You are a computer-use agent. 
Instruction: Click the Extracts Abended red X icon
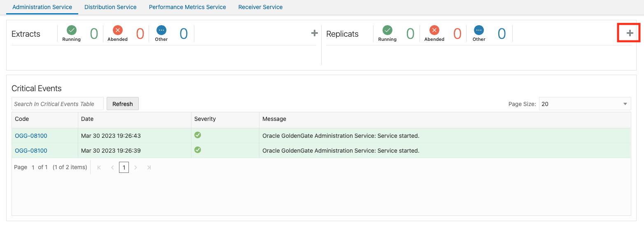118,30
